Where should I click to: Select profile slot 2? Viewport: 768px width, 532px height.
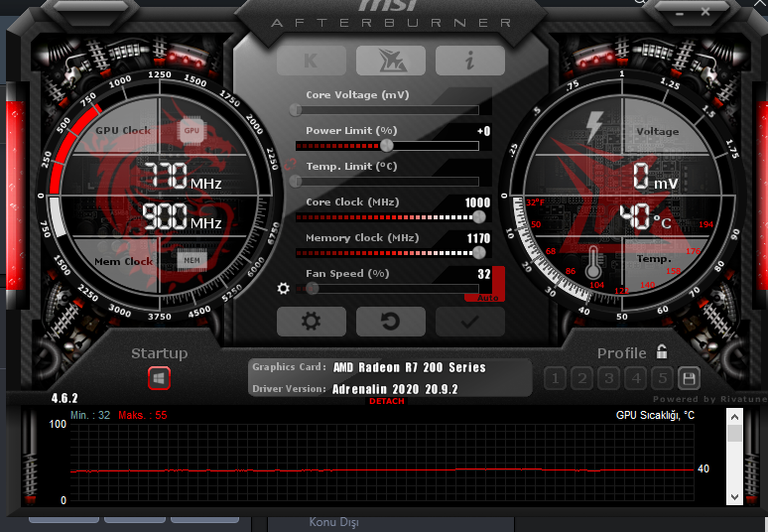coord(582,378)
